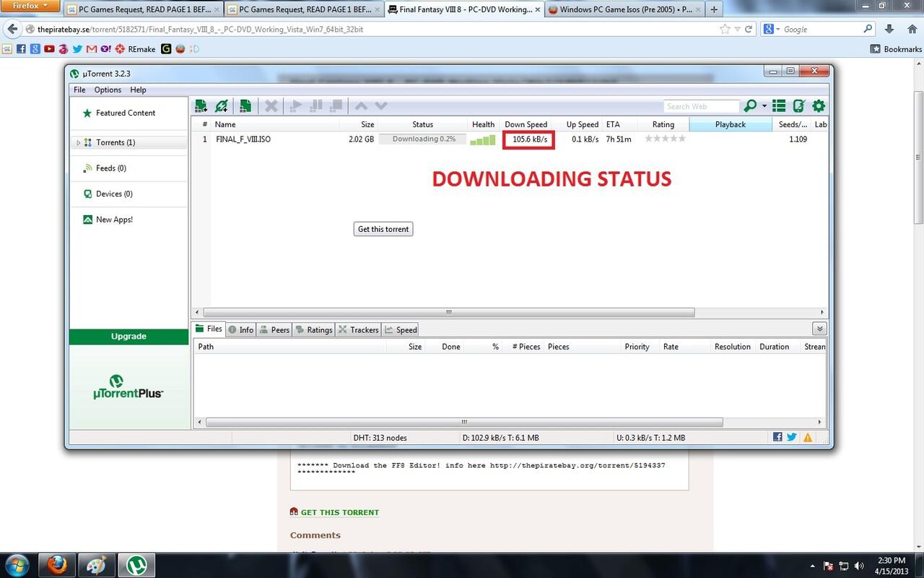Click the Facebook icon in uTorrent status bar
The height and width of the screenshot is (578, 924).
tap(777, 437)
